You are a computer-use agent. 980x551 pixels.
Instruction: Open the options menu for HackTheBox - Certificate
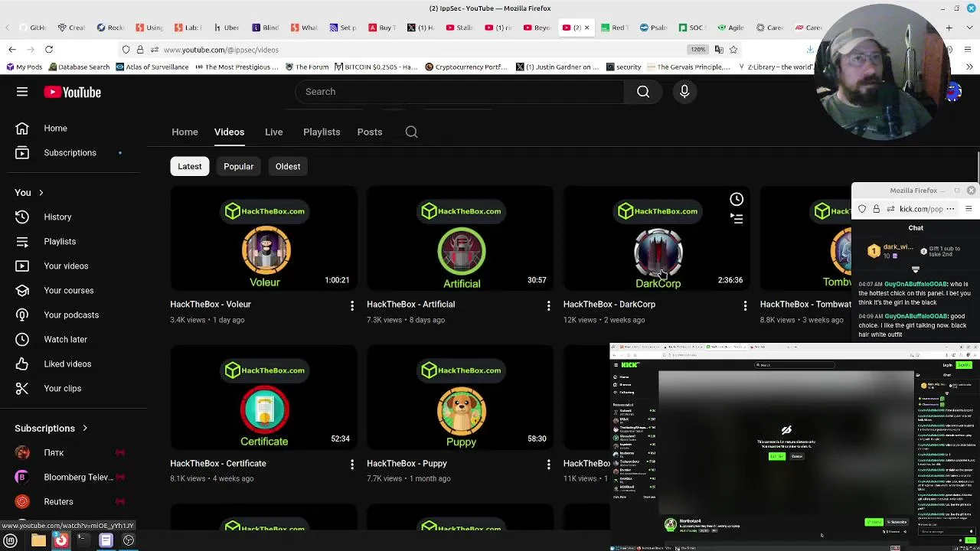coord(352,465)
